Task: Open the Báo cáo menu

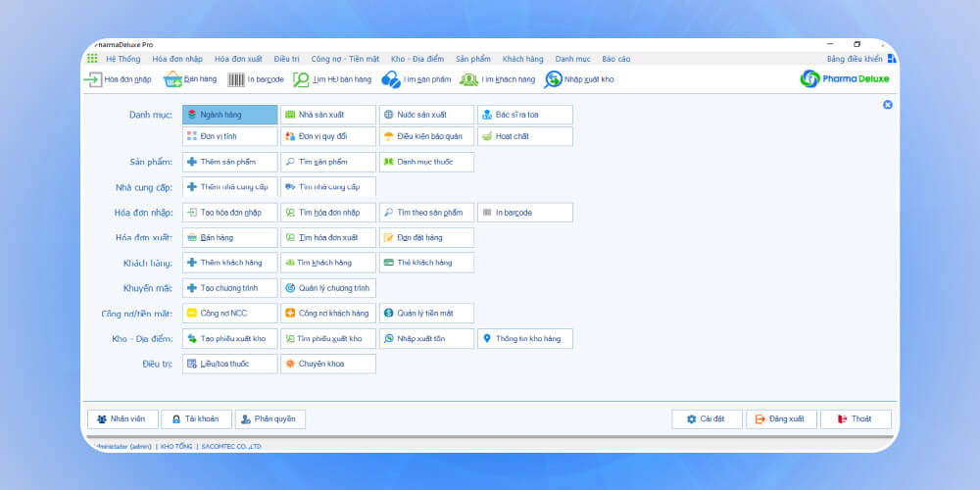Action: click(x=615, y=59)
